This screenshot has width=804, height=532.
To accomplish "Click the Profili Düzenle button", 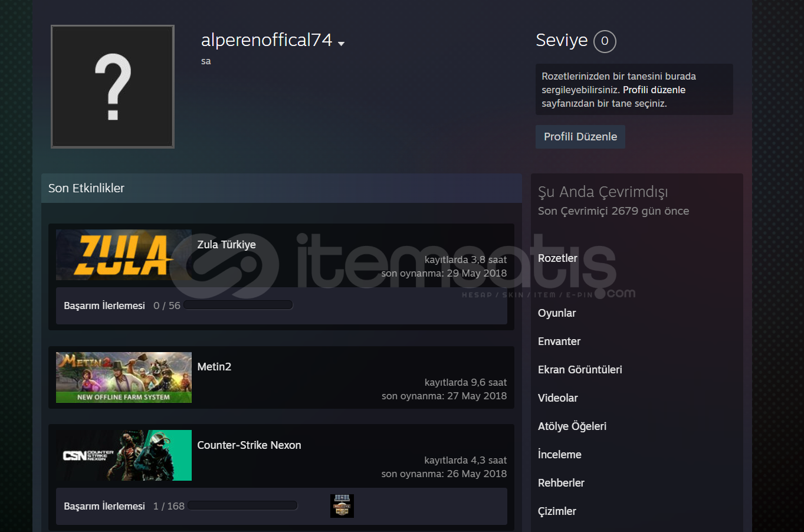I will [580, 137].
